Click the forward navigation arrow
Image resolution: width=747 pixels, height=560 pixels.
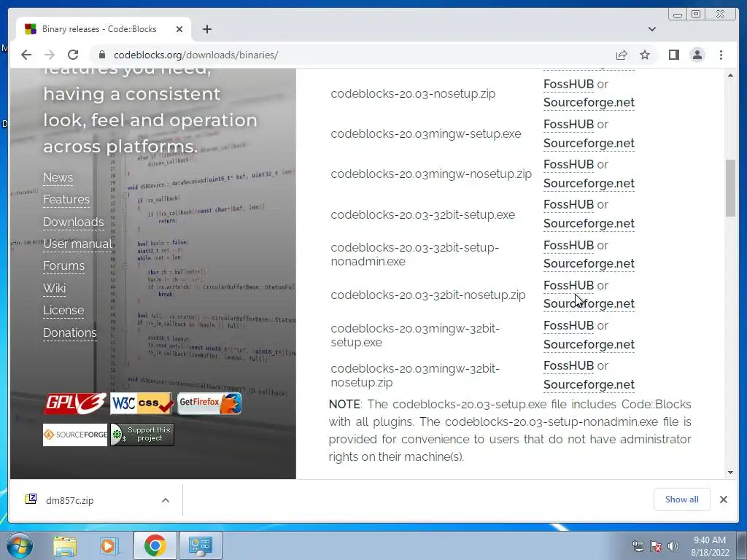pos(50,55)
